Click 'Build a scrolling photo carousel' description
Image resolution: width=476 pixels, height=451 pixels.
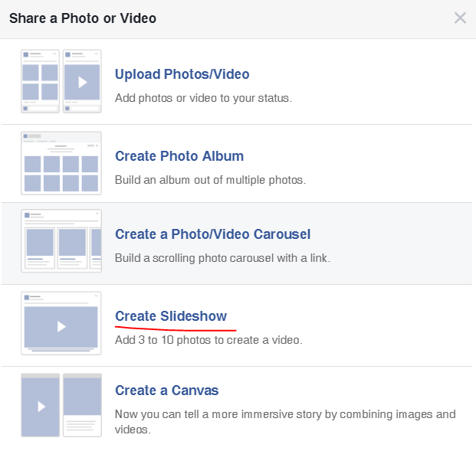222,258
